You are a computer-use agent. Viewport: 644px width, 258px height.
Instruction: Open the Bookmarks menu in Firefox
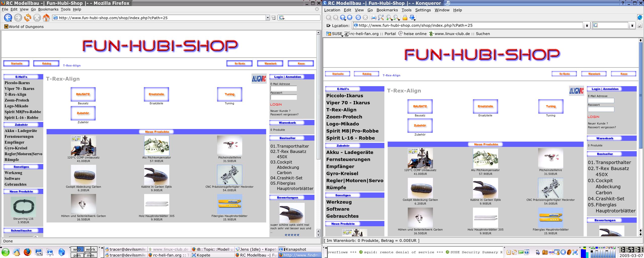tap(48, 9)
